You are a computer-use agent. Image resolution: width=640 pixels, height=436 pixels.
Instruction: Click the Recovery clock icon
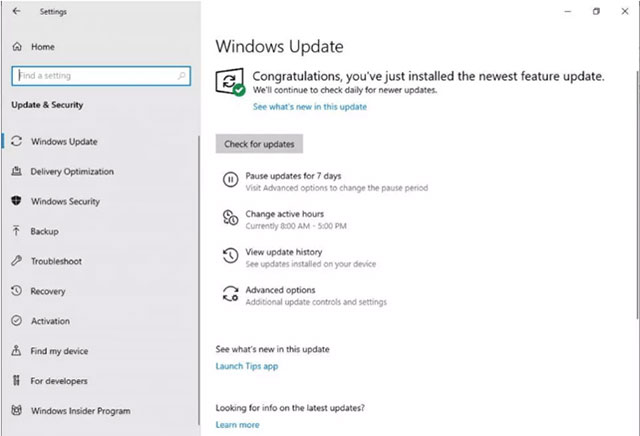coord(16,291)
